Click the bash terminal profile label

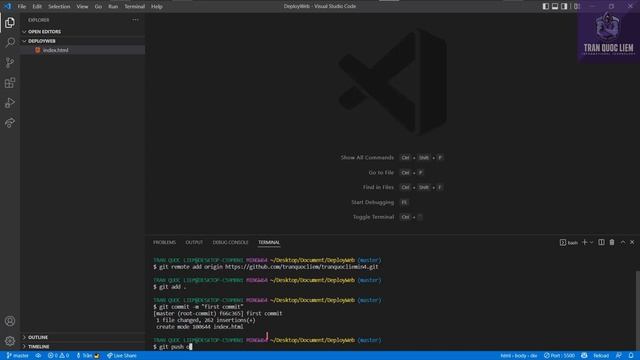[569, 242]
